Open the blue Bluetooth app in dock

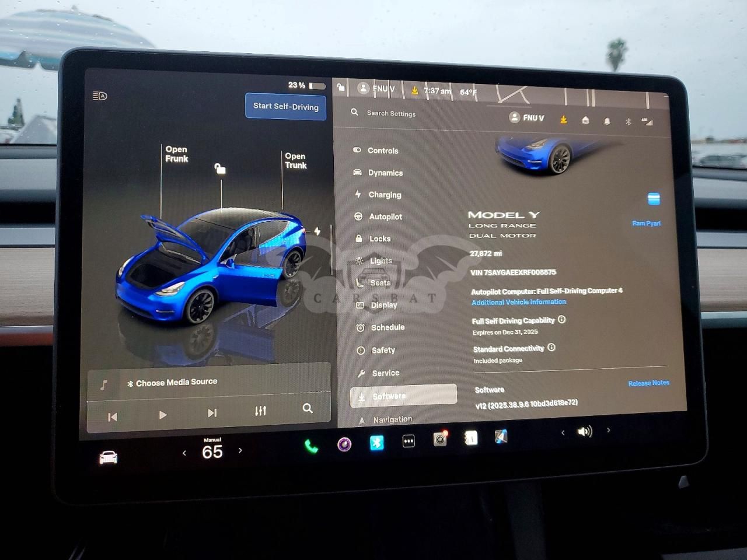(377, 443)
